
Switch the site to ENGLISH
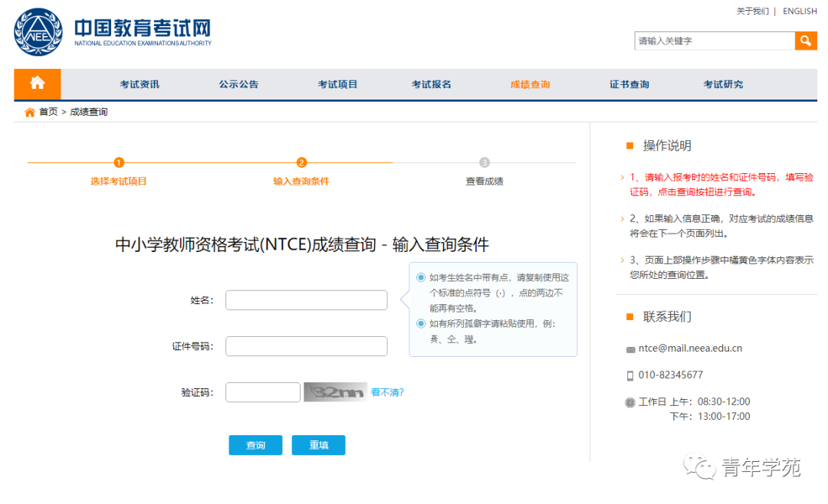point(800,11)
